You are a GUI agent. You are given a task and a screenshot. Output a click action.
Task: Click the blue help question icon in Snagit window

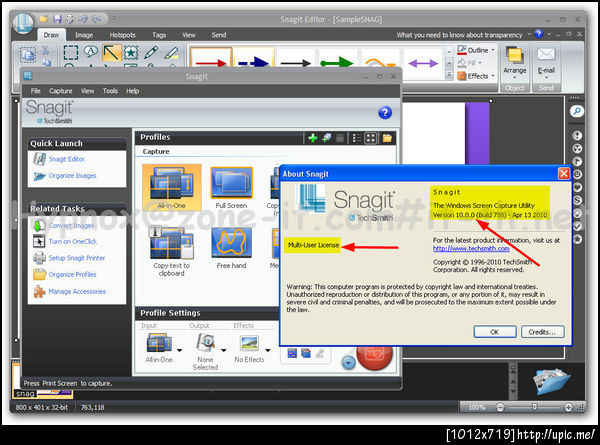[x=385, y=112]
